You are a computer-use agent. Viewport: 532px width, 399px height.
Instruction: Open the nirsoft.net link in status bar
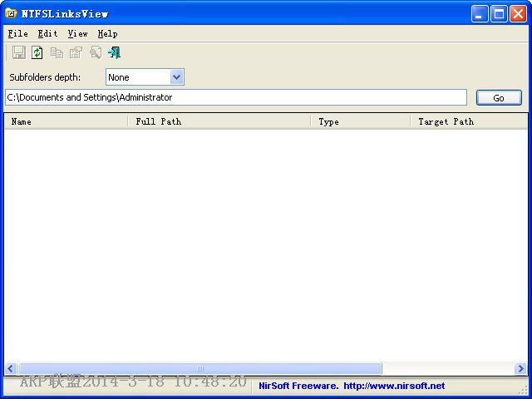394,386
